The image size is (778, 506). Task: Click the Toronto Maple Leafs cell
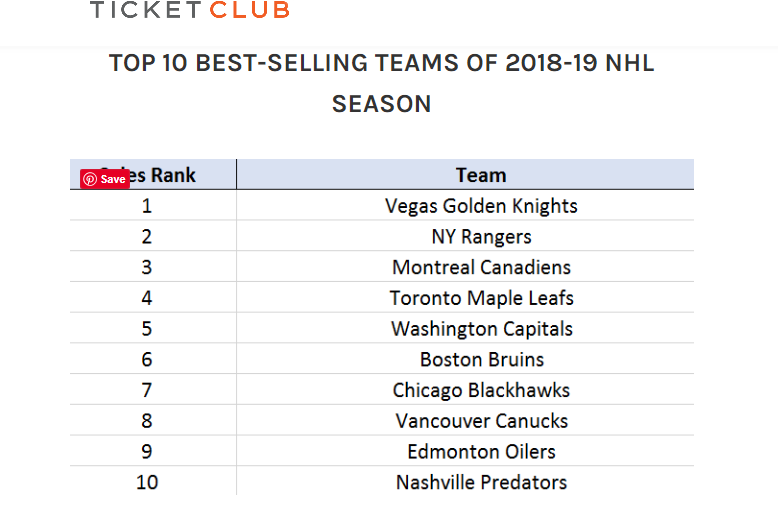coord(481,298)
